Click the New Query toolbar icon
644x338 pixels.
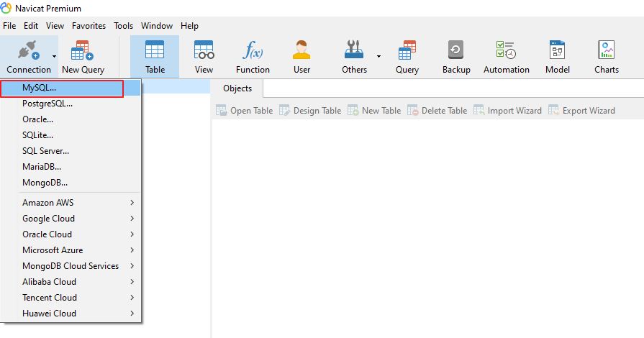coord(83,50)
